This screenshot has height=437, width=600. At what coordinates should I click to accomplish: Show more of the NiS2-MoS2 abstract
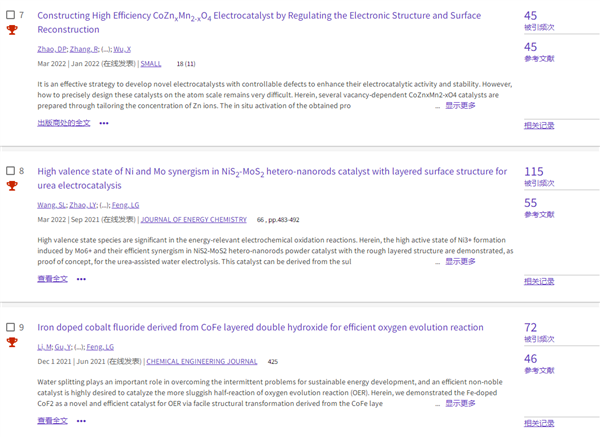click(460, 261)
